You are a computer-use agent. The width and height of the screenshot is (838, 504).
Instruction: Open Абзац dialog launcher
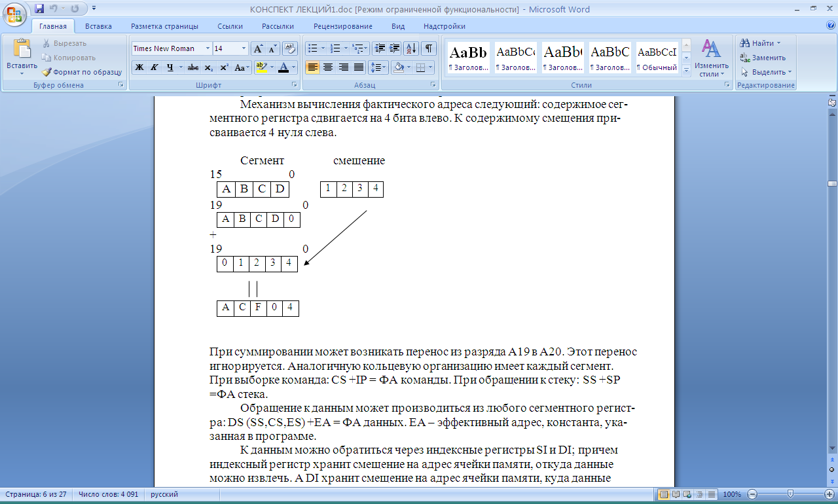[x=433, y=85]
